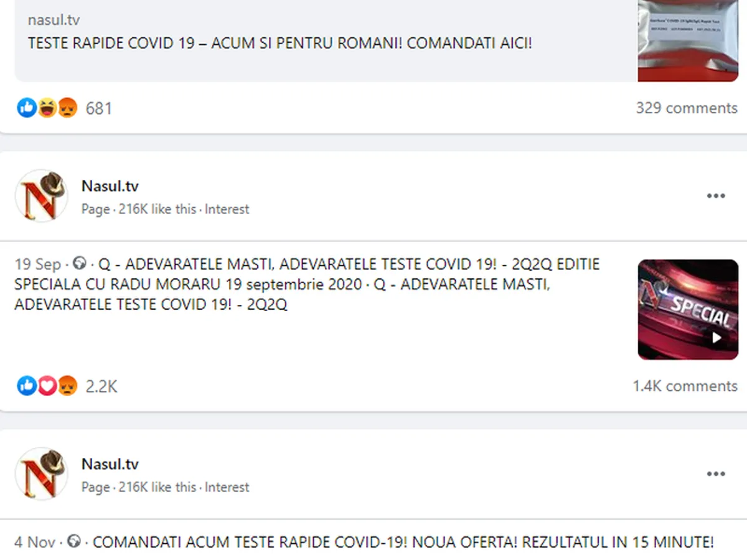
Task: Click the Like reaction icon beside 681
Action: pos(27,108)
